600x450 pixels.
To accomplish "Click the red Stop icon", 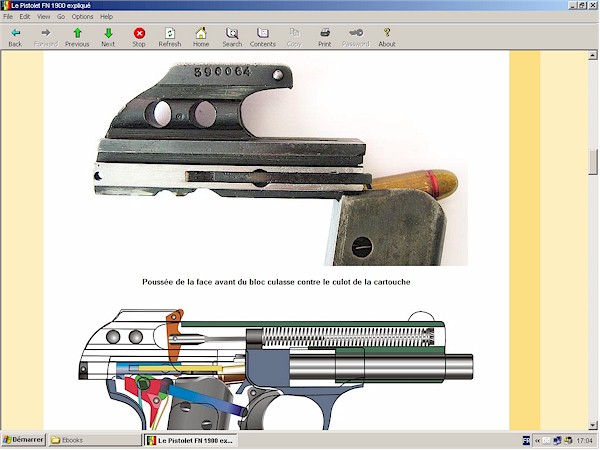I will 139,33.
